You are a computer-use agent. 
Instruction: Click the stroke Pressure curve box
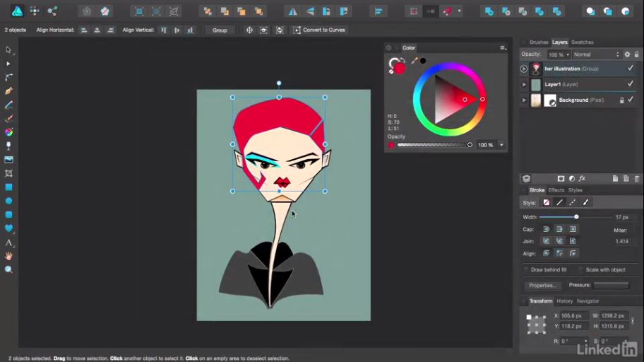click(611, 285)
